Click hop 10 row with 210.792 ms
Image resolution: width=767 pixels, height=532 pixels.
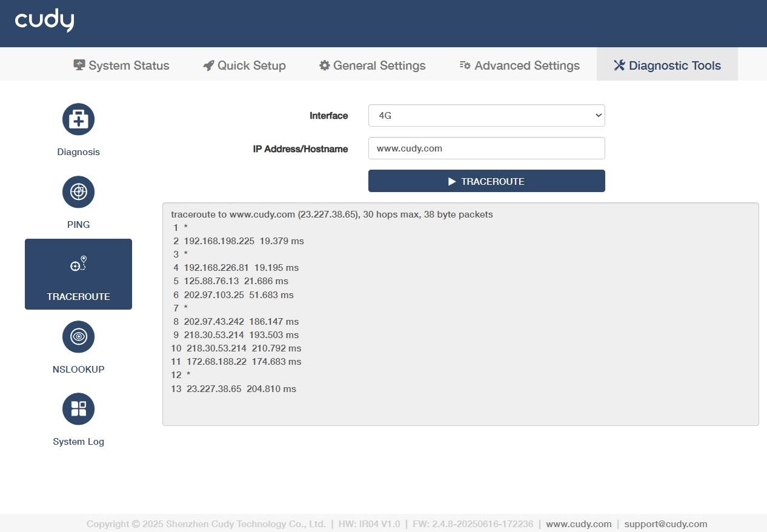pos(236,348)
